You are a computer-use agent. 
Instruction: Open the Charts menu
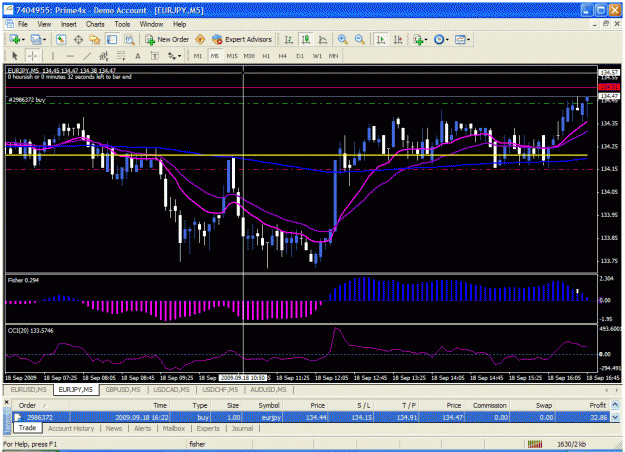(95, 24)
